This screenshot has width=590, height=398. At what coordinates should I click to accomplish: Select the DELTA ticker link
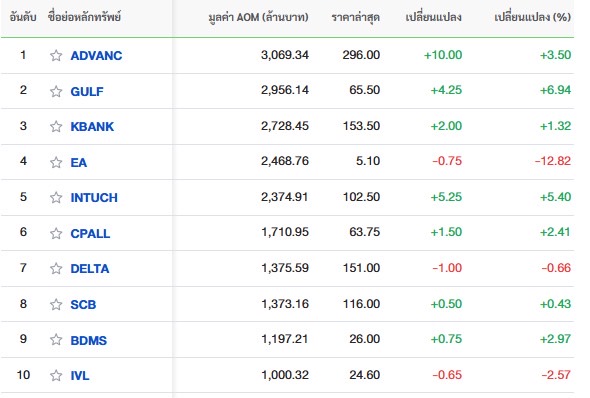click(x=90, y=269)
